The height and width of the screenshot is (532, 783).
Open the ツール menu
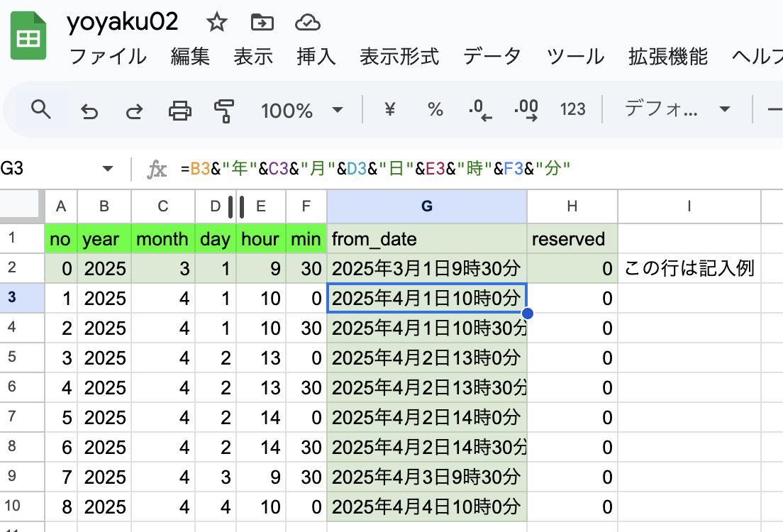pos(575,57)
